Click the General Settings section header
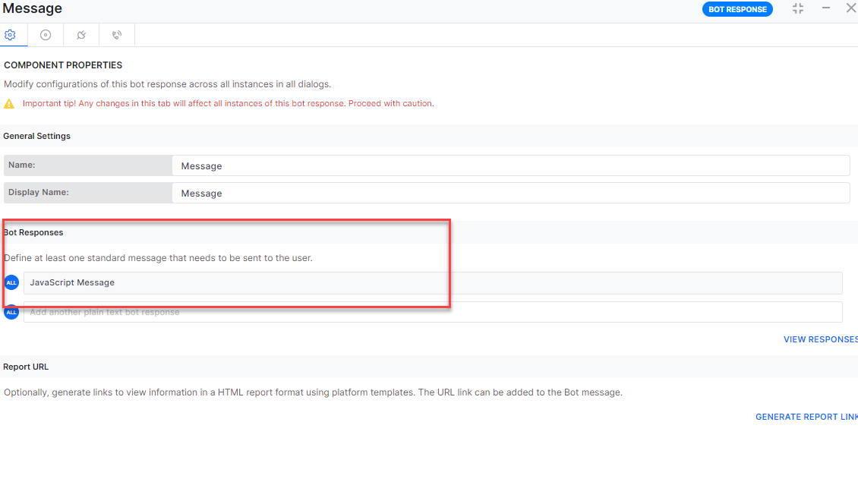 pos(37,136)
